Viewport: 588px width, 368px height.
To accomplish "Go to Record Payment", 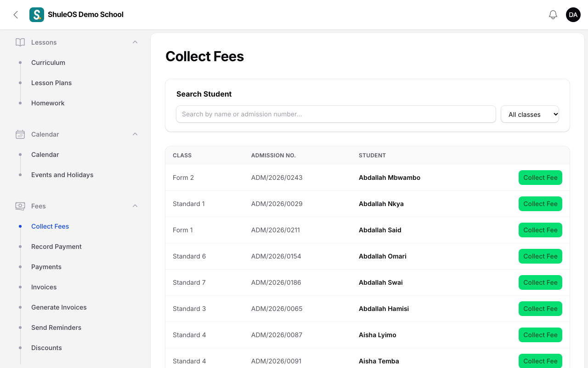I will pos(57,247).
